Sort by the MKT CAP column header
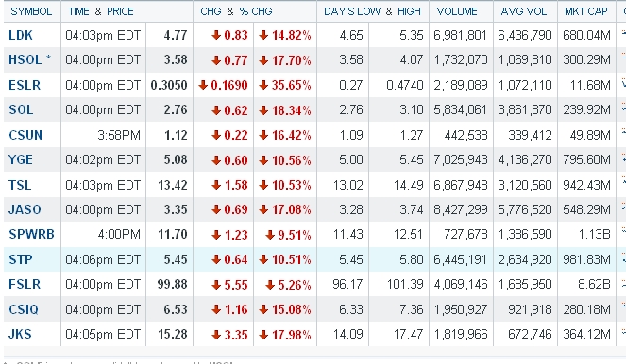 pos(585,11)
